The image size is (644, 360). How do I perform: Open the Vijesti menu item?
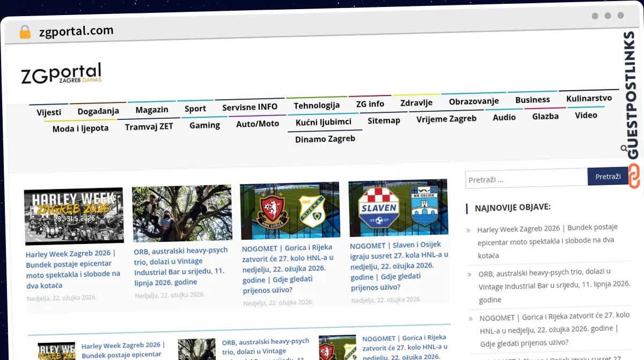click(49, 112)
